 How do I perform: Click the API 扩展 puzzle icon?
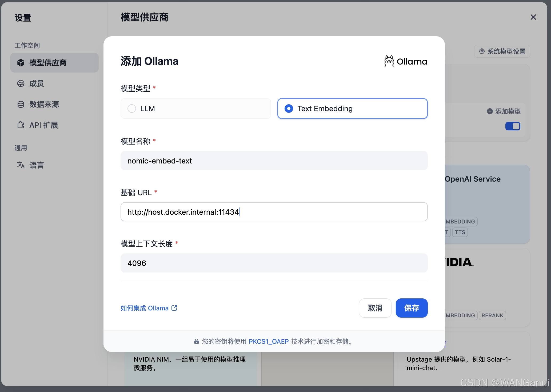[x=21, y=125]
